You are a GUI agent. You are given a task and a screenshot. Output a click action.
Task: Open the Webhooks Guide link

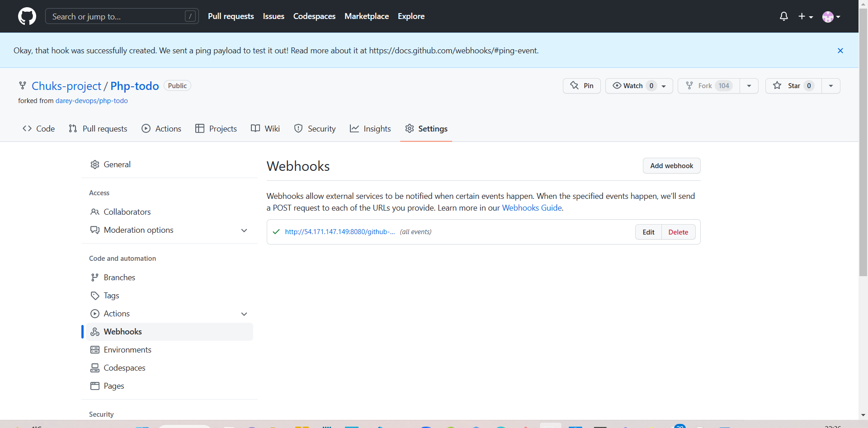coord(532,208)
